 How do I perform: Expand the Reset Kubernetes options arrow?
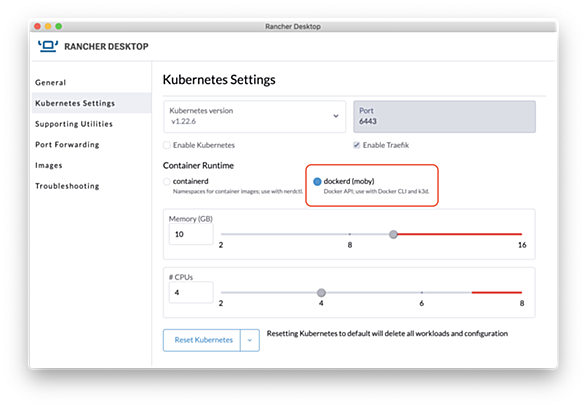[250, 340]
